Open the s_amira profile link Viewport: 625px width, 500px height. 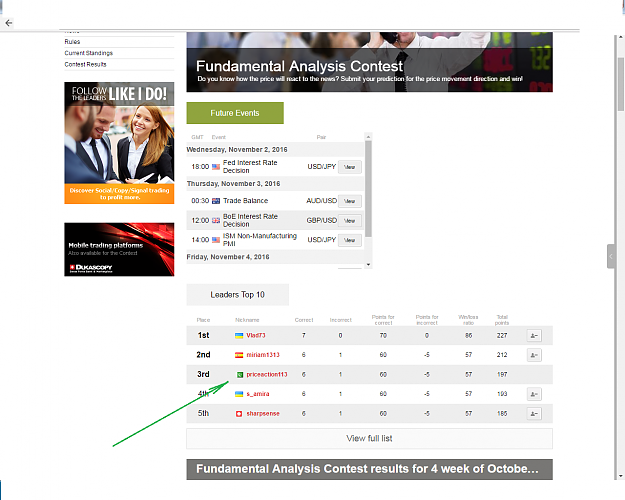[258, 394]
